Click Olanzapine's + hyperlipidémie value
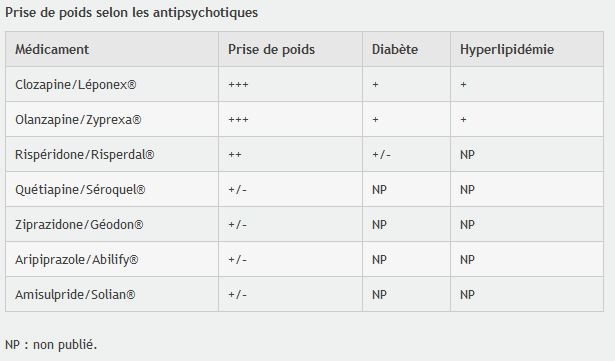The image size is (615, 361). point(463,120)
